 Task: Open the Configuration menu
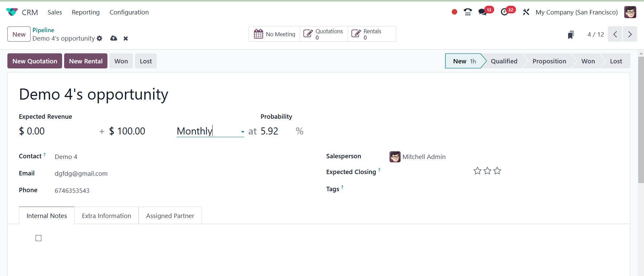click(129, 12)
